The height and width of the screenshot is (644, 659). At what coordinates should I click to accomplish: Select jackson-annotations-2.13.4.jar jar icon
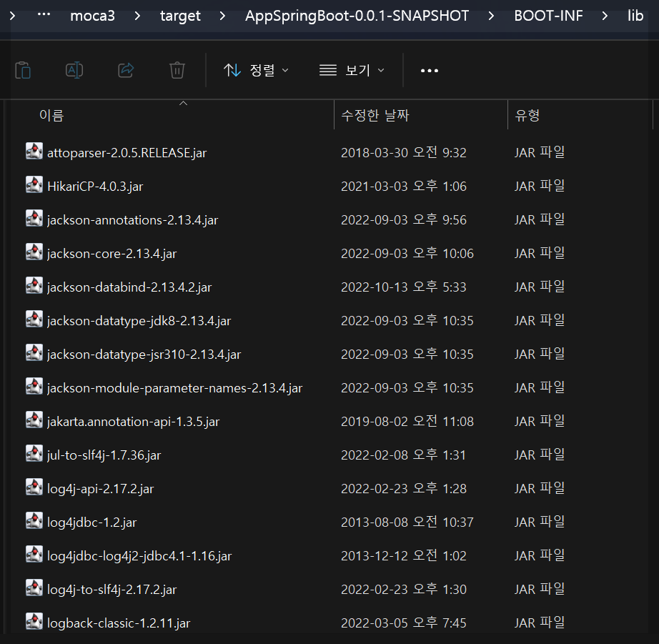(x=34, y=219)
